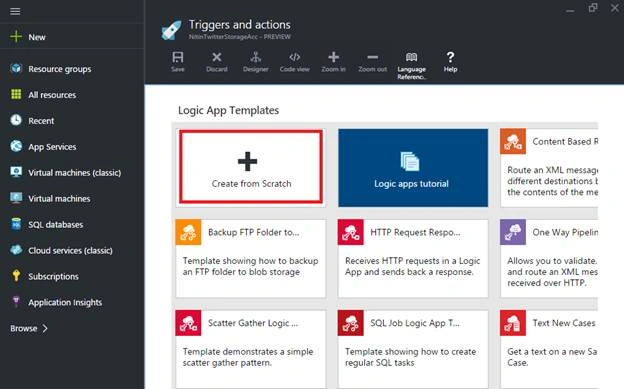Screen dimensions: 624x389
Task: Click the Subscriptions key icon
Action: [x=16, y=276]
